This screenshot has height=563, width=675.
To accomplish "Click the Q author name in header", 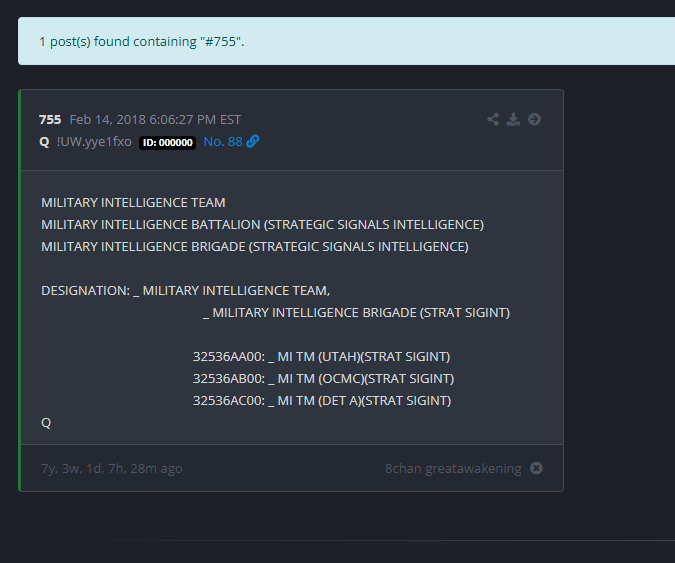I will point(44,142).
